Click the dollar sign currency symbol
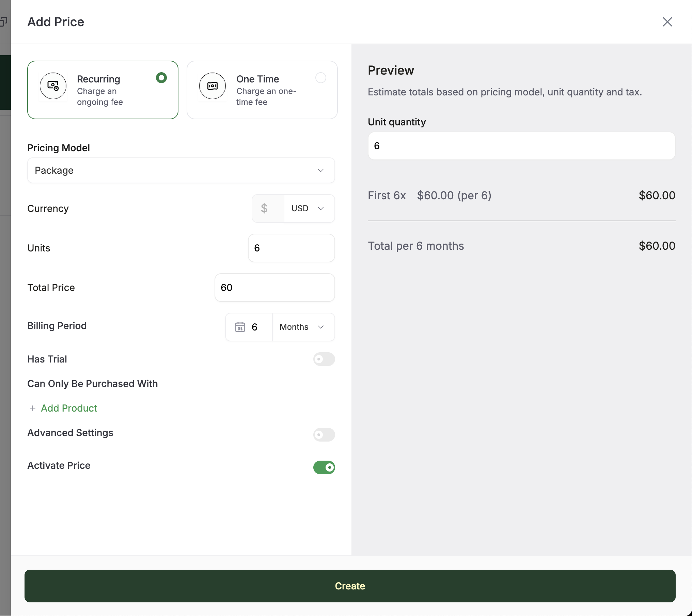This screenshot has height=616, width=692. pos(264,208)
